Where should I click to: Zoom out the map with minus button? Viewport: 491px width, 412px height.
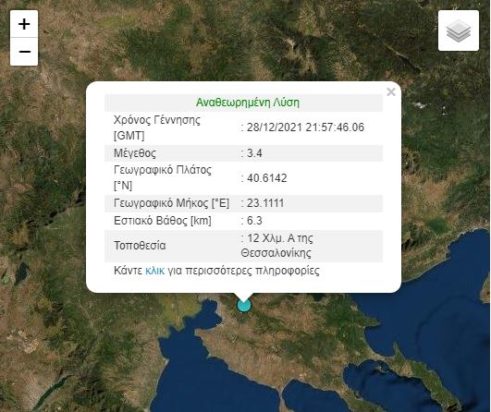tap(24, 52)
